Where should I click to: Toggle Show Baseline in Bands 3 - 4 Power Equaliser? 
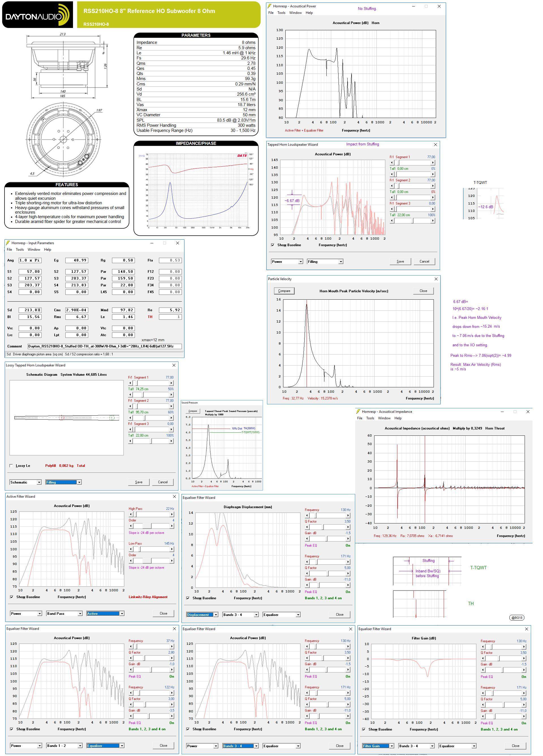coord(188,729)
